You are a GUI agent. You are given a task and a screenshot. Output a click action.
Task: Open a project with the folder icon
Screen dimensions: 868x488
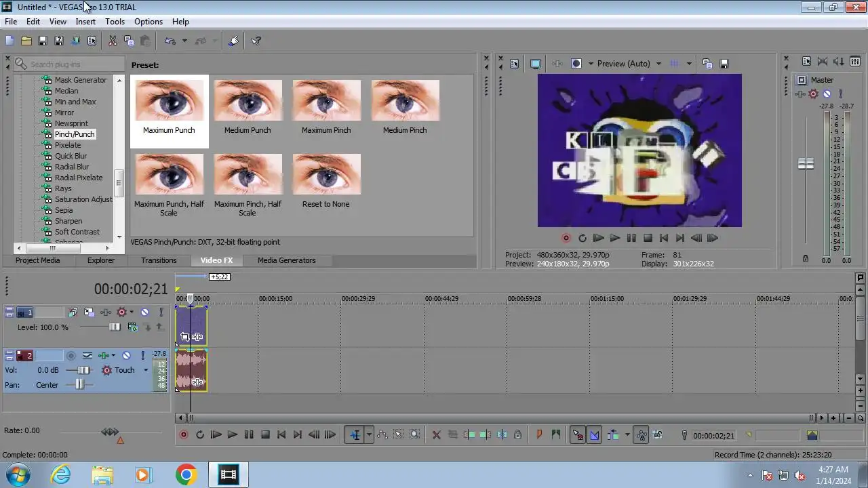26,41
